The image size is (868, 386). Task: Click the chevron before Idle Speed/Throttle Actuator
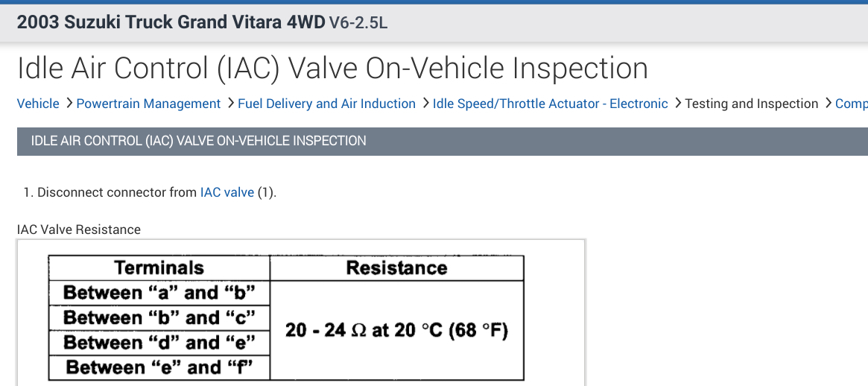click(425, 104)
